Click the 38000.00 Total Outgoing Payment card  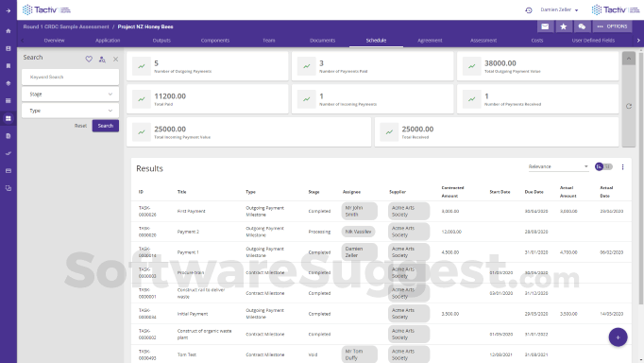click(x=537, y=66)
